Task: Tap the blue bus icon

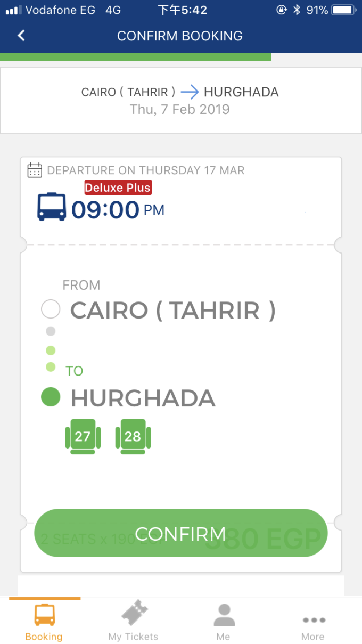Action: click(52, 207)
